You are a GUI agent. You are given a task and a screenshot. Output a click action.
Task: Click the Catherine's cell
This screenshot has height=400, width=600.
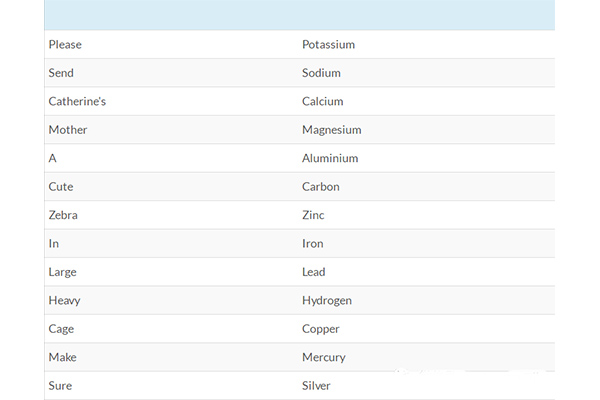click(x=77, y=101)
